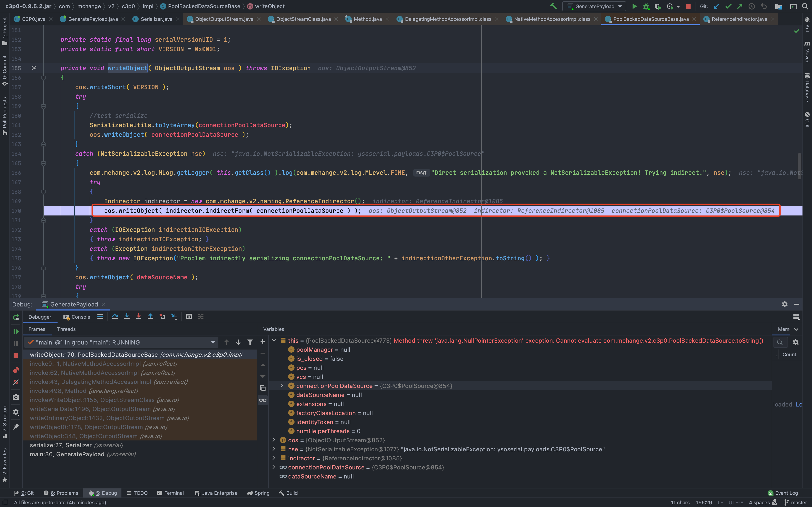Click the thread dump camera icon
The image size is (812, 507).
click(16, 397)
